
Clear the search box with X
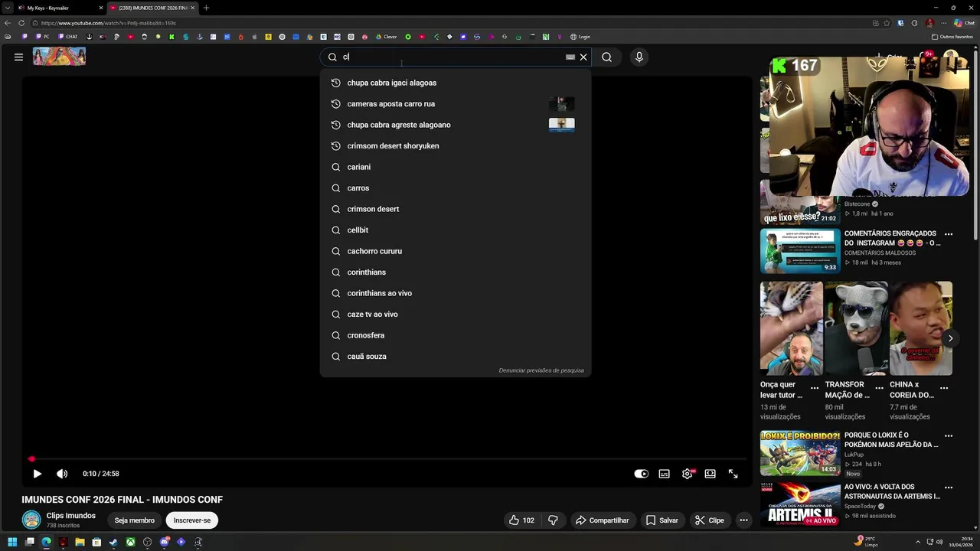pyautogui.click(x=583, y=57)
